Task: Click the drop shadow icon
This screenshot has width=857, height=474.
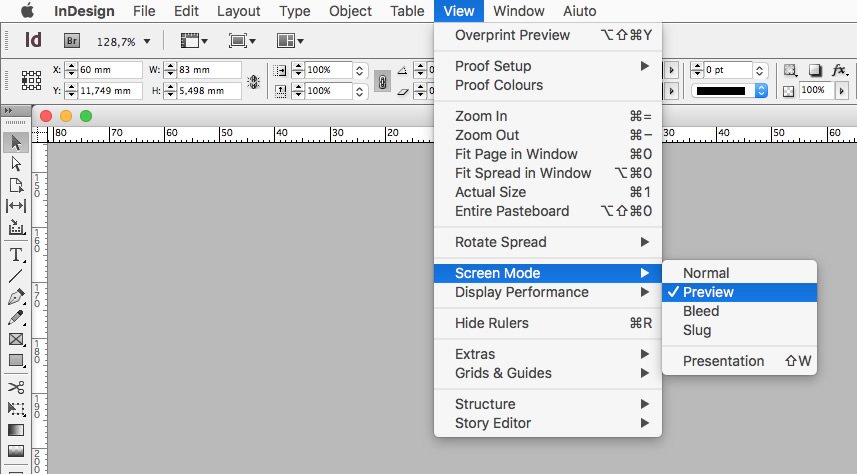Action: (x=815, y=70)
